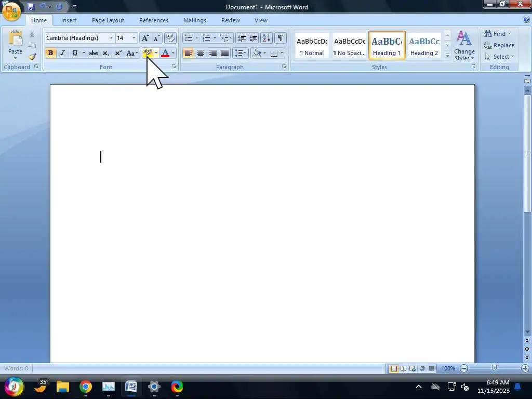Viewport: 532px width, 399px height.
Task: Toggle Underline formatting
Action: coord(75,53)
